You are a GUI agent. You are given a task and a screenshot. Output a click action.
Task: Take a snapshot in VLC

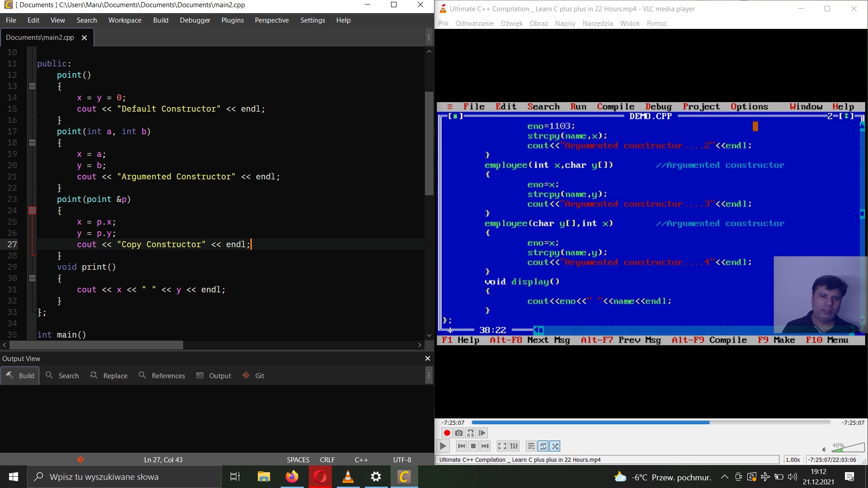pyautogui.click(x=458, y=433)
